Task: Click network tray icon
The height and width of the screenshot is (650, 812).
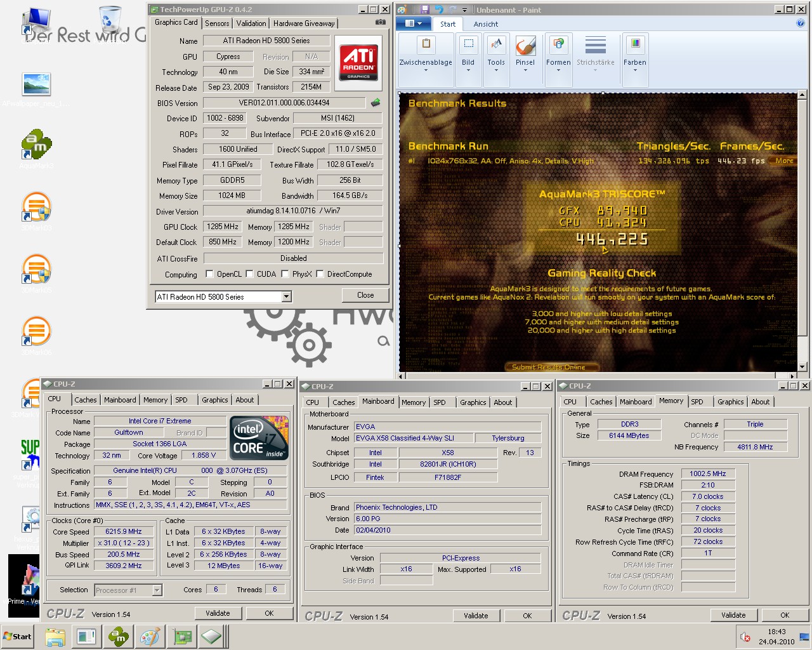Action: [804, 637]
